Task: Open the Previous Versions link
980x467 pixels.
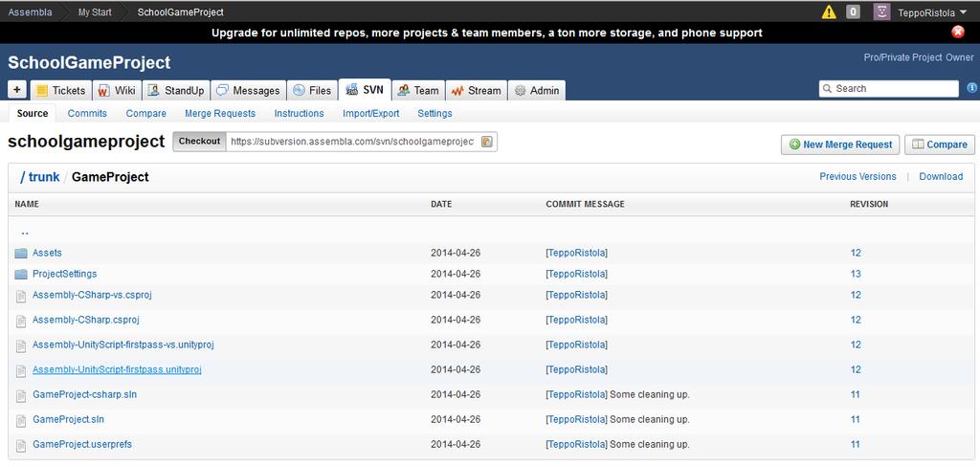Action: tap(857, 176)
